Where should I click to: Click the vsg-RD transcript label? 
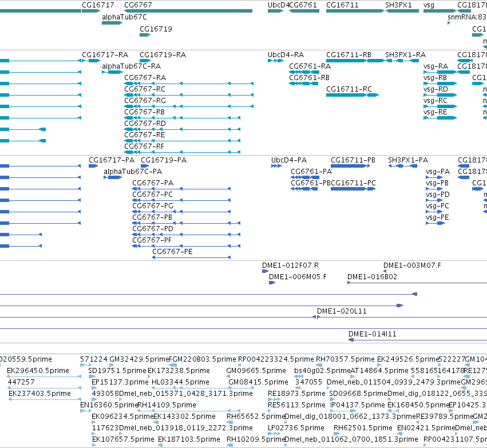435,89
